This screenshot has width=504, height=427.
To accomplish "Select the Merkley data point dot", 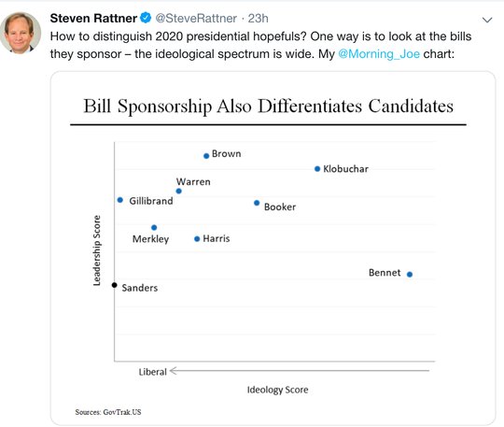I will (154, 227).
